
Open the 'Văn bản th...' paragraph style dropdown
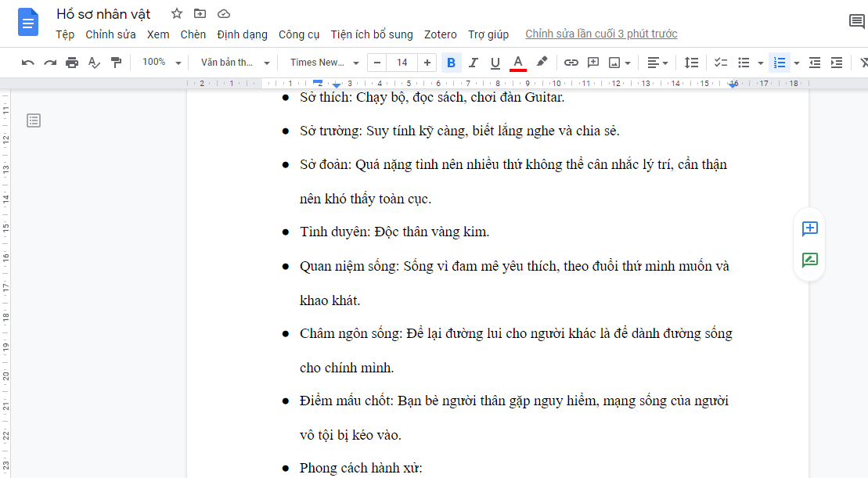point(235,63)
